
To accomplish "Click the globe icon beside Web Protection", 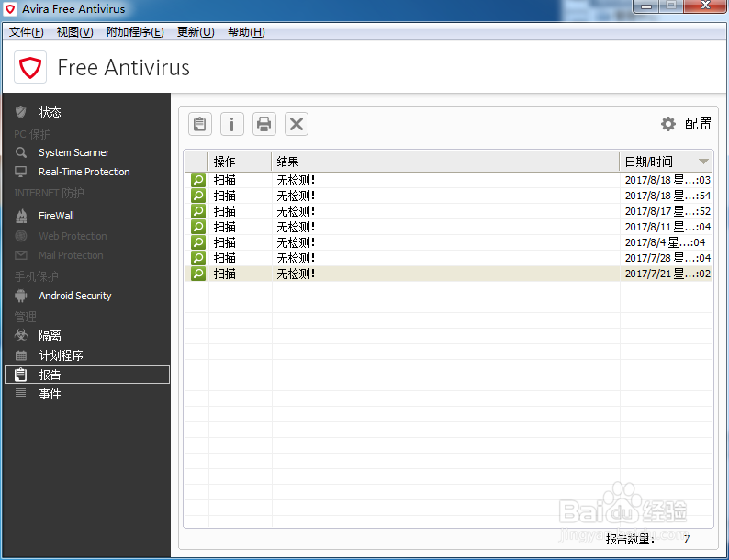I will point(20,236).
